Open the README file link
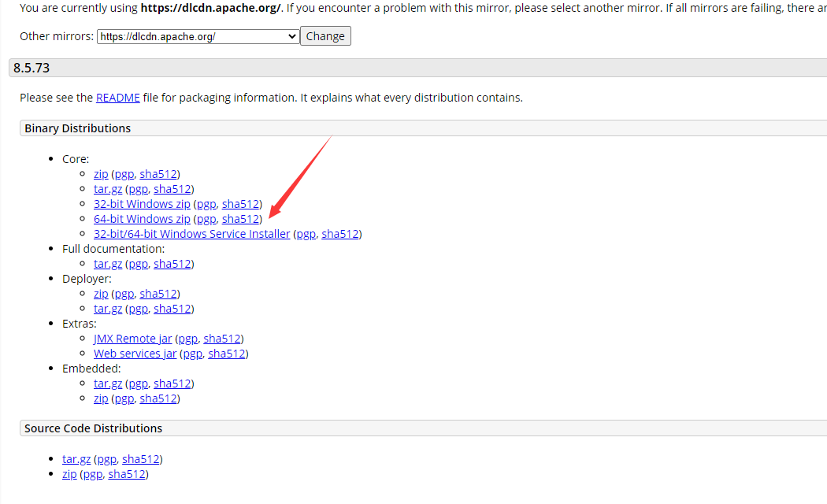The width and height of the screenshot is (827, 504). tap(117, 98)
